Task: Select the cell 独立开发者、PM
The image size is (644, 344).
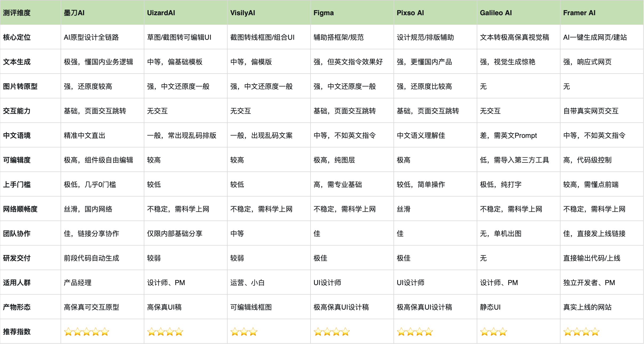Action: click(x=589, y=283)
